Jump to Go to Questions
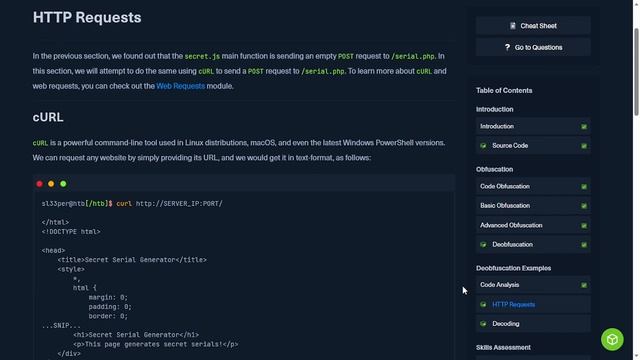 click(533, 47)
